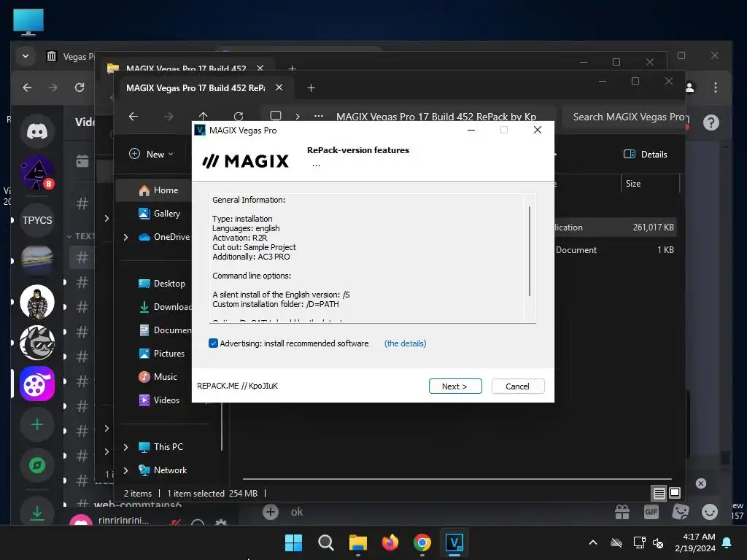Show hidden system tray icons
The height and width of the screenshot is (560, 747).
coord(593,542)
